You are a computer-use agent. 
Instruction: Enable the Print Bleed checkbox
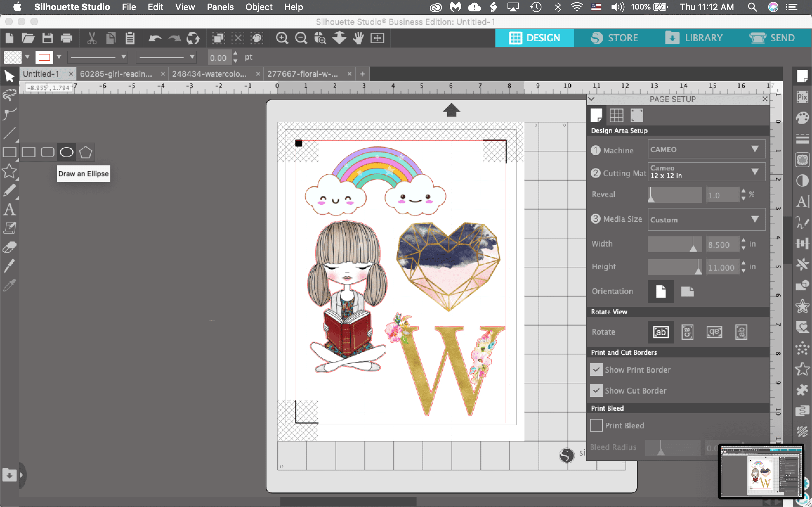coord(596,425)
